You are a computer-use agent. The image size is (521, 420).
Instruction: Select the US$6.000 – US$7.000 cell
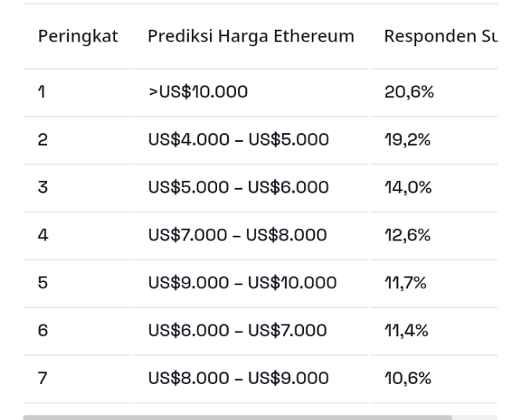[x=237, y=331]
